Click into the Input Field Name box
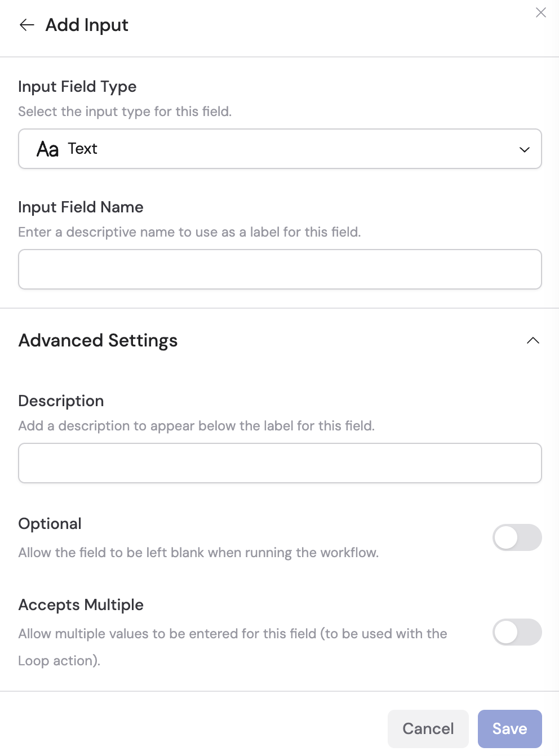559x756 pixels. pyautogui.click(x=280, y=269)
